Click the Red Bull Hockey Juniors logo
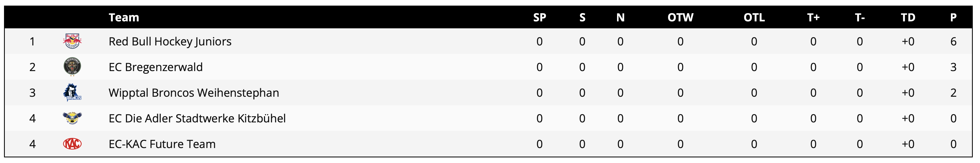The height and width of the screenshot is (163, 980). point(72,41)
